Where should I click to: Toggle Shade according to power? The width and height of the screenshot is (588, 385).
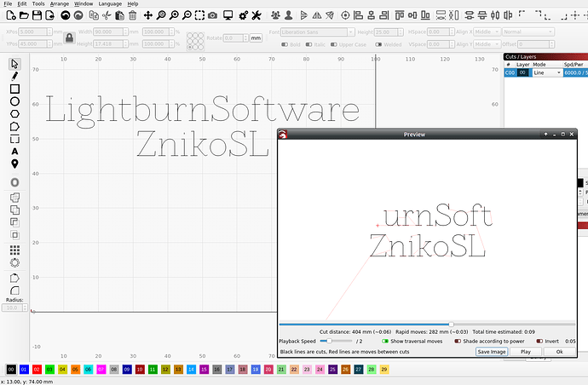[x=458, y=342]
